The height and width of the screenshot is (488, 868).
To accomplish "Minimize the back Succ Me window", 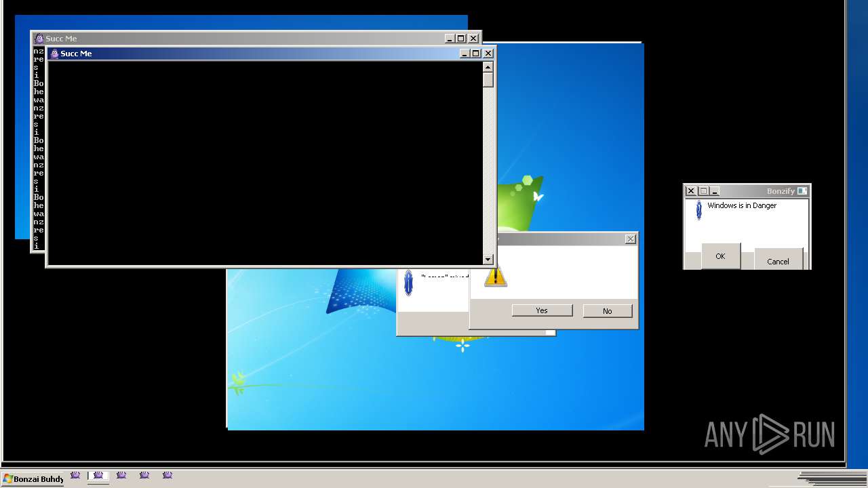I will [x=450, y=39].
